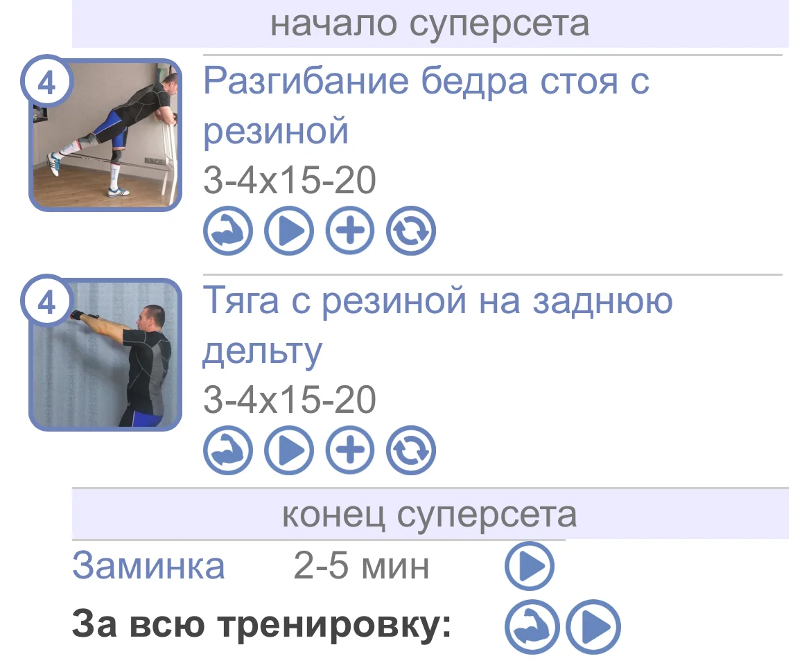Open Тяга с резиной на заднюю дельту link
Image resolution: width=811 pixels, height=672 pixels.
click(x=437, y=326)
